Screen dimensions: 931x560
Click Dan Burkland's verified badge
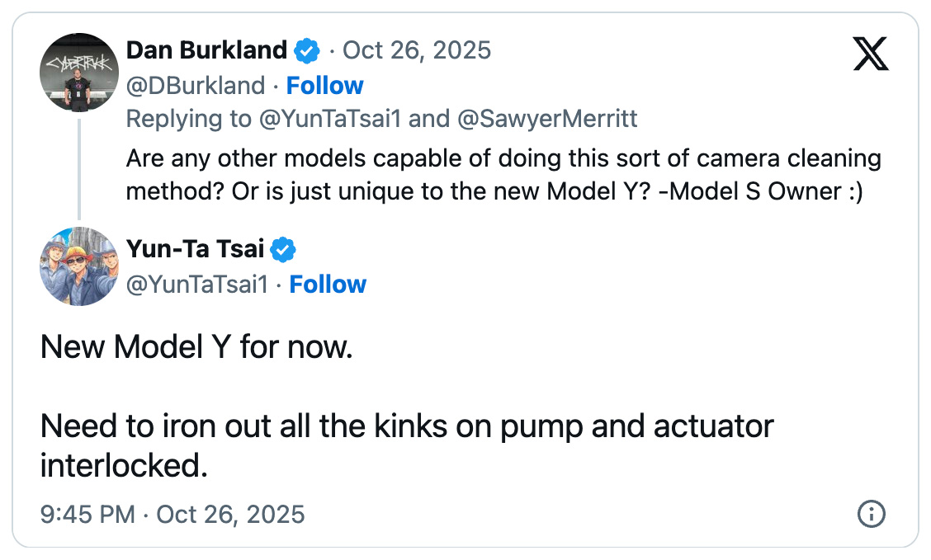pos(308,51)
